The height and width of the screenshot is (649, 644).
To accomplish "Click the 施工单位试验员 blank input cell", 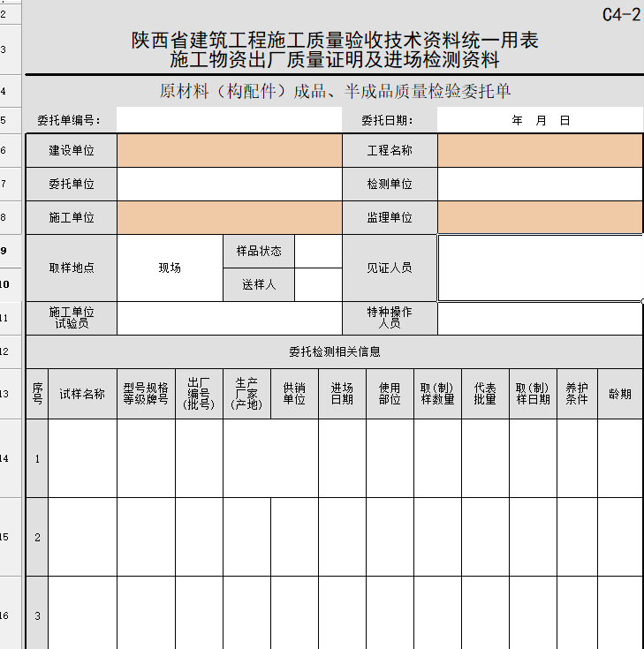I will (229, 318).
